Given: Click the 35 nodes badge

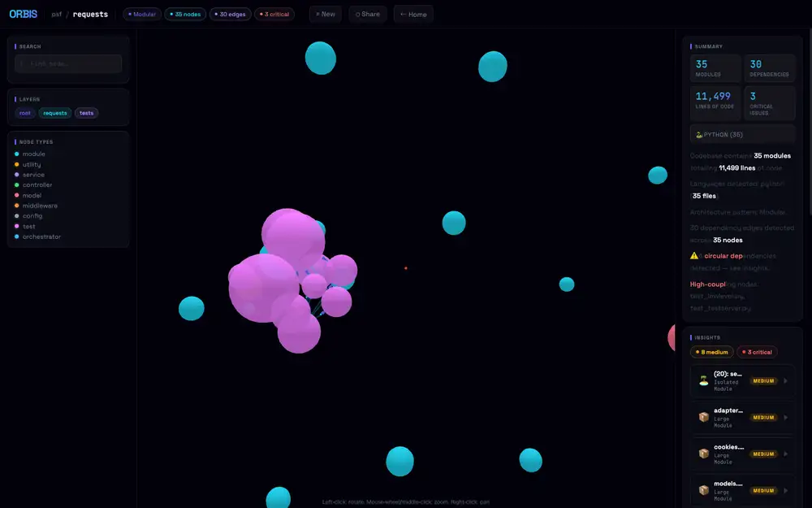Looking at the screenshot, I should [185, 14].
